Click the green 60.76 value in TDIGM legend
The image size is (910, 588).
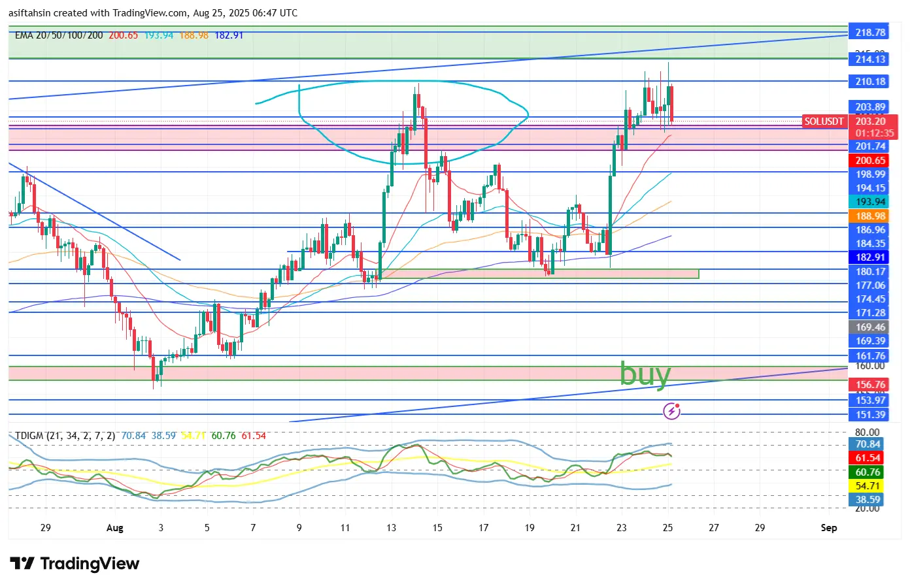click(224, 436)
